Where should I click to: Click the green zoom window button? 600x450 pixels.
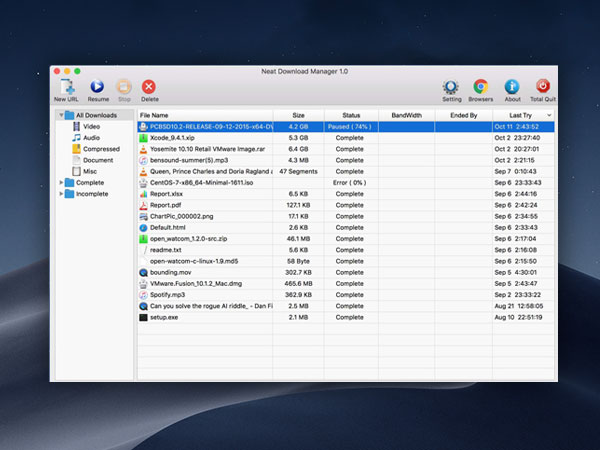(77, 71)
